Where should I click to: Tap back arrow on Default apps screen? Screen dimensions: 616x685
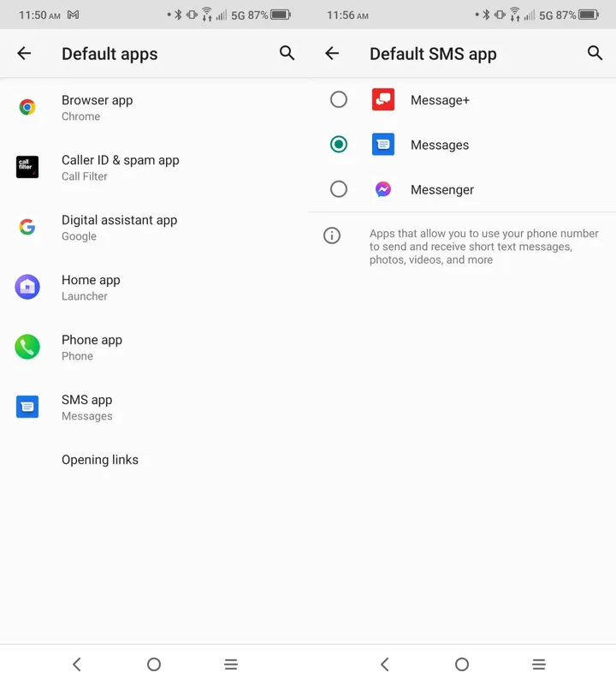(24, 53)
